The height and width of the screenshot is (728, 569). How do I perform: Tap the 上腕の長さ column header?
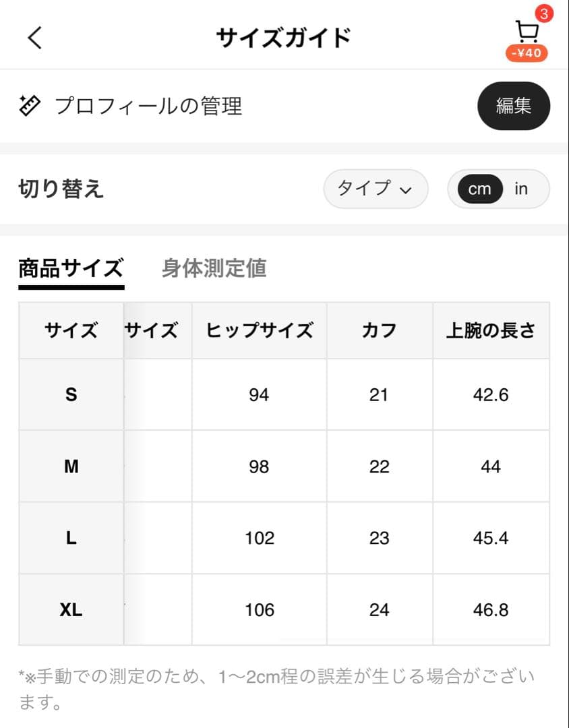tap(491, 330)
